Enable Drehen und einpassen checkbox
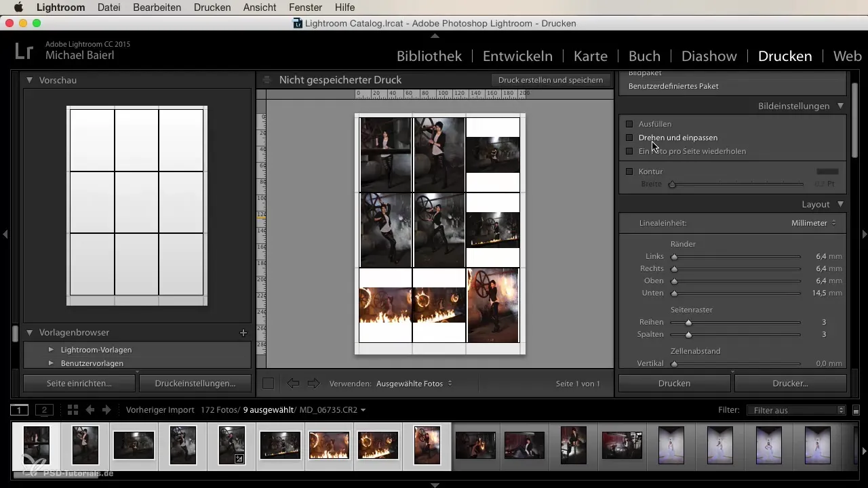Image resolution: width=868 pixels, height=488 pixels. [x=629, y=138]
